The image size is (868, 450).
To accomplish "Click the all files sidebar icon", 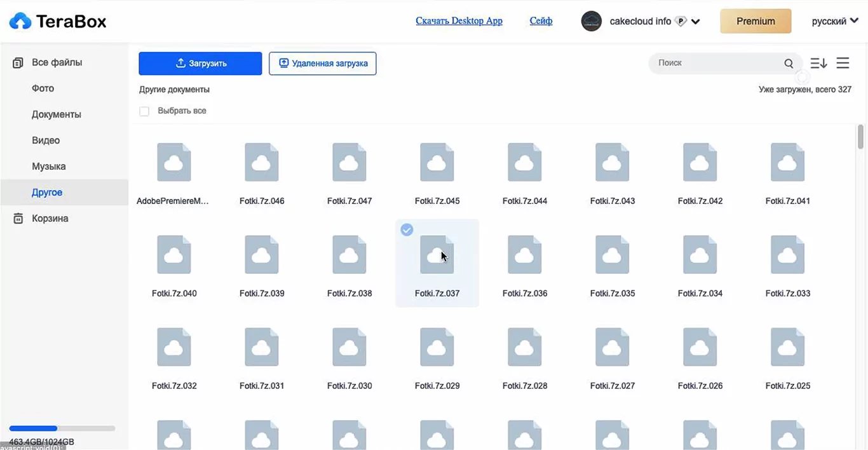I will [18, 63].
